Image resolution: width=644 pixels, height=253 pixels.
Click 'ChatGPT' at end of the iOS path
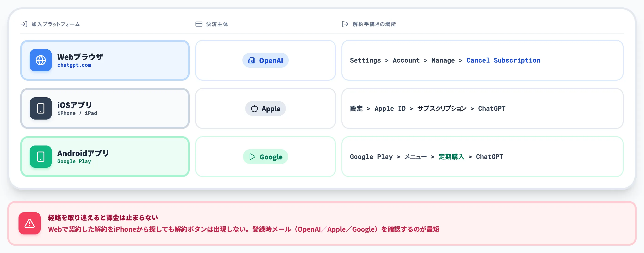pos(492,108)
